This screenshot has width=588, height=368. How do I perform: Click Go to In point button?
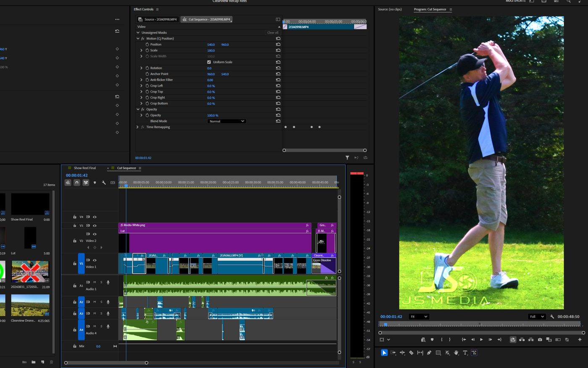coord(464,339)
